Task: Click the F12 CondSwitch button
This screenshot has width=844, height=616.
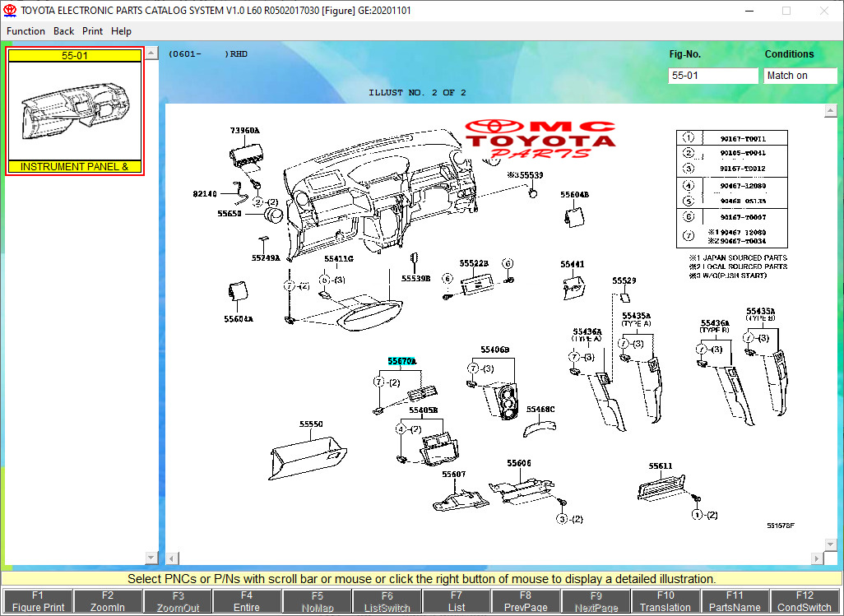Action: tap(805, 601)
